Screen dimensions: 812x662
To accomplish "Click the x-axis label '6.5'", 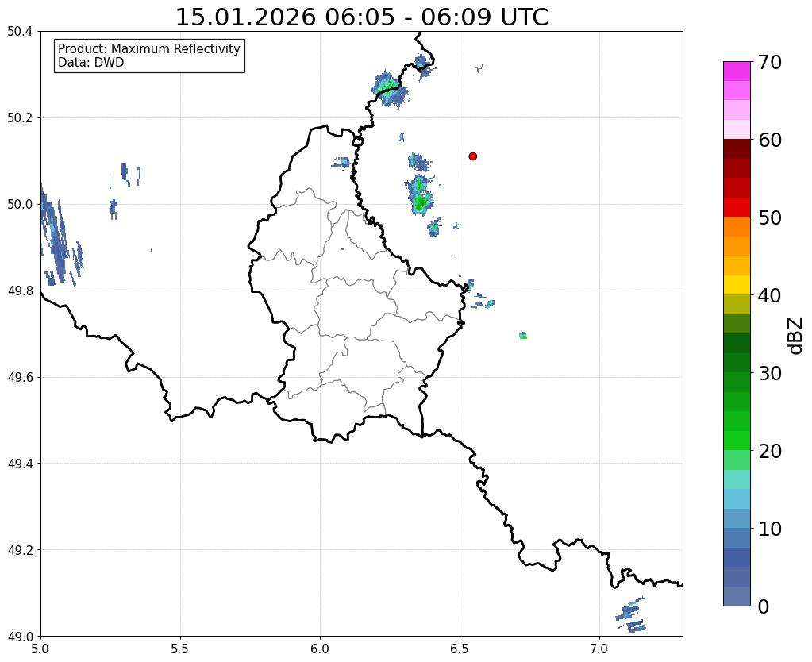I will [460, 649].
